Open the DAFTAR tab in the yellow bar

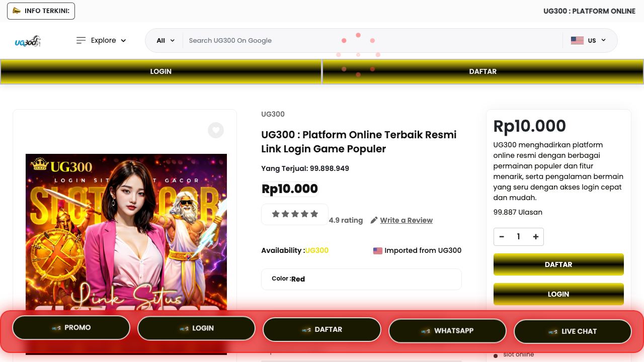(x=483, y=71)
